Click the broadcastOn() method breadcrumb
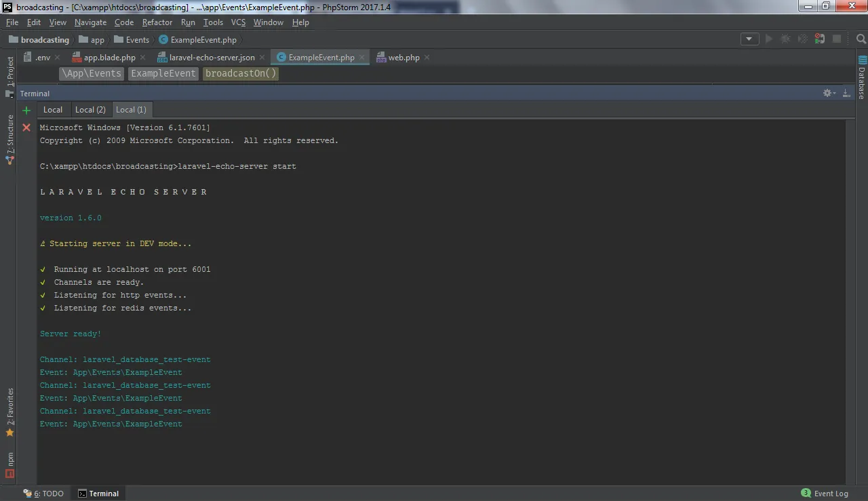This screenshot has width=868, height=501. pos(241,73)
